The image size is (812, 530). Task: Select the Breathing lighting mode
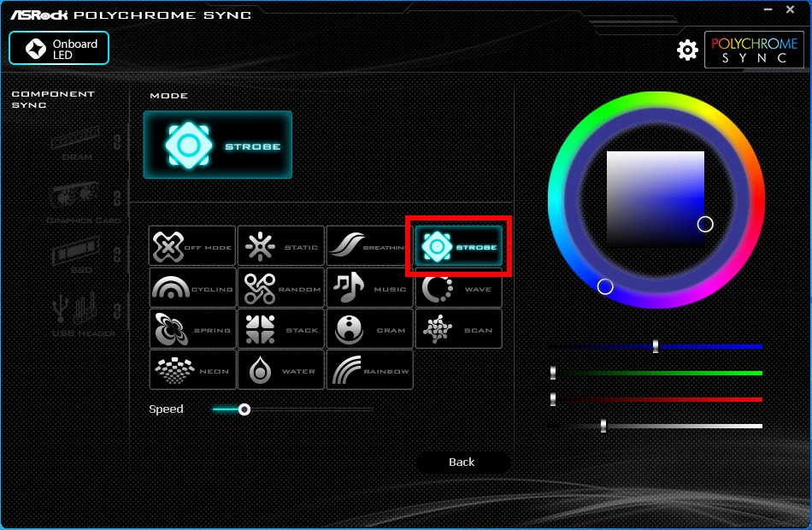[x=370, y=245]
